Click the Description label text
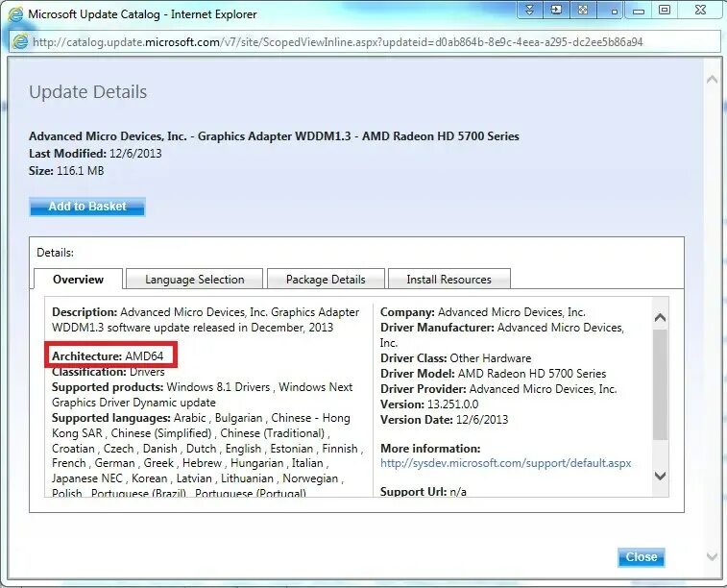 tap(85, 312)
